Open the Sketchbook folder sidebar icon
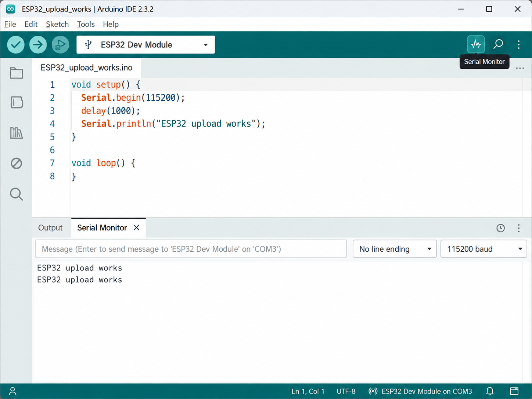This screenshot has height=399, width=532. coord(17,73)
